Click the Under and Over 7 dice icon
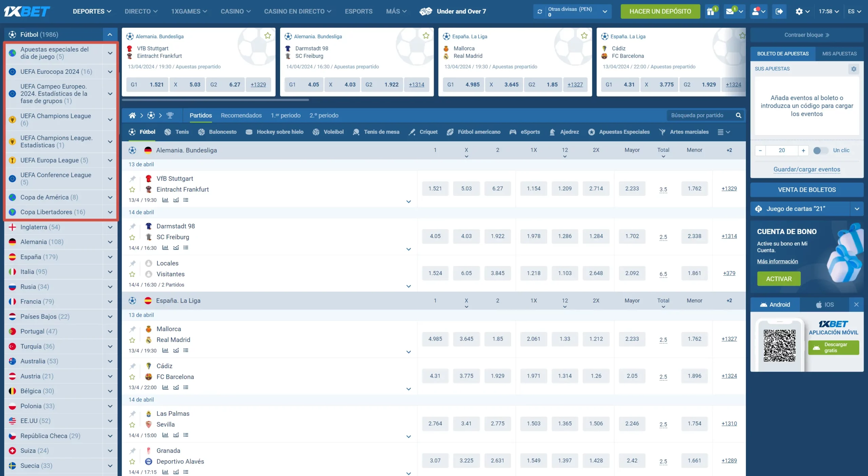This screenshot has height=476, width=868. (x=426, y=12)
